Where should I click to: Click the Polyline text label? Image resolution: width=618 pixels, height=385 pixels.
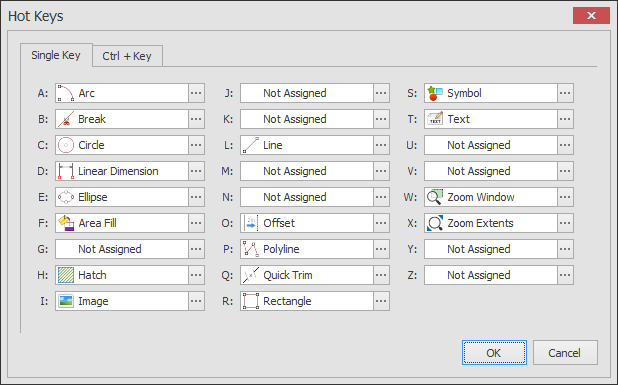pyautogui.click(x=281, y=249)
